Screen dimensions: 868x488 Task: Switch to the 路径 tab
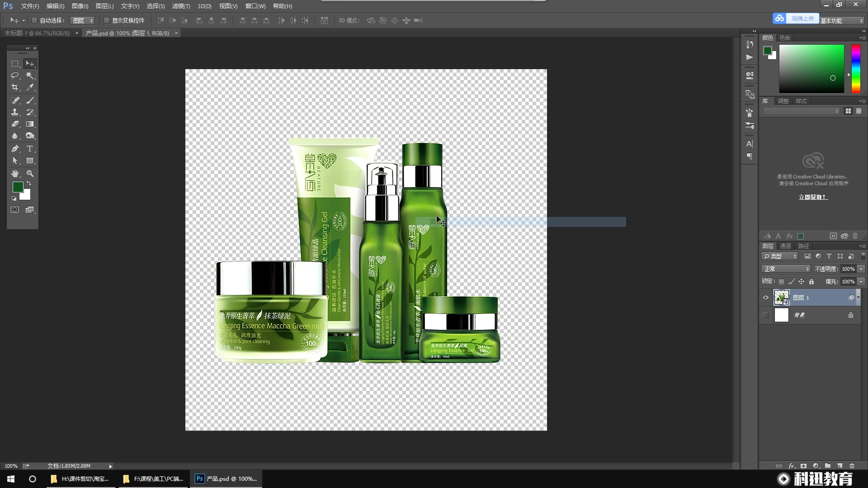(803, 246)
